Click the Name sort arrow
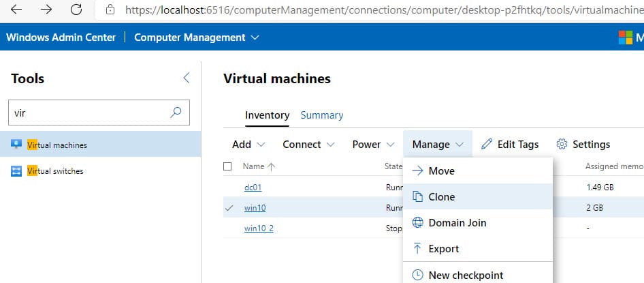Screen dimensions: 644x283 point(272,166)
